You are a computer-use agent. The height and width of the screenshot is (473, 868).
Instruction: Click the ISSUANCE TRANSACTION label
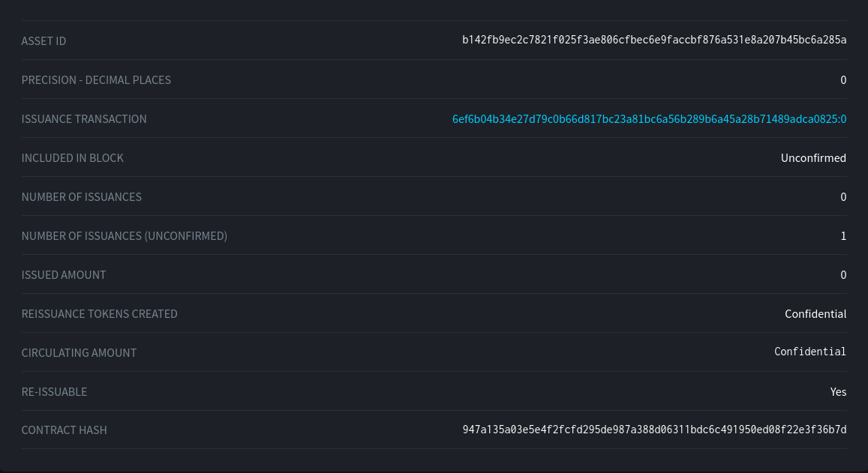[84, 119]
